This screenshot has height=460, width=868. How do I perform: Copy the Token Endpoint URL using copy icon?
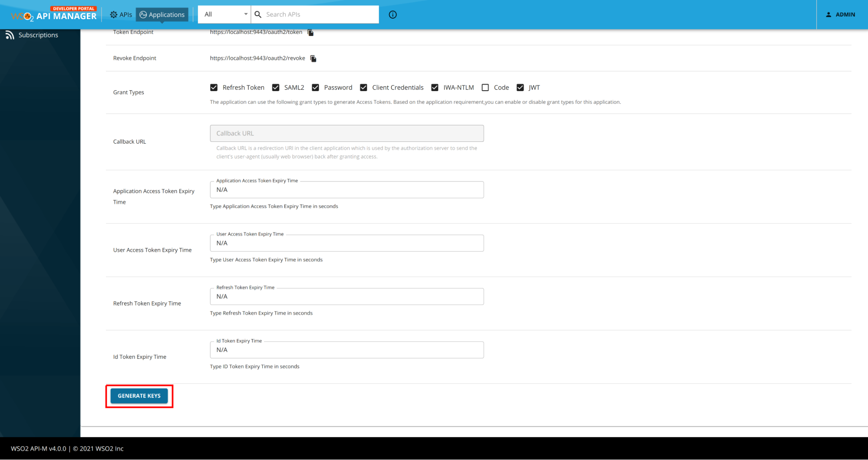point(310,32)
